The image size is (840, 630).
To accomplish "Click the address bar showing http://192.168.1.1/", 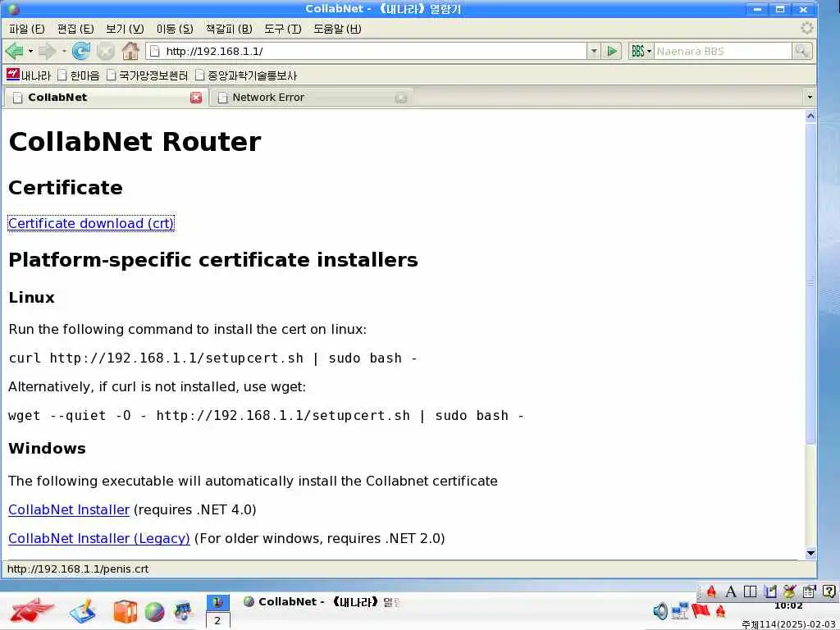I will 367,52.
